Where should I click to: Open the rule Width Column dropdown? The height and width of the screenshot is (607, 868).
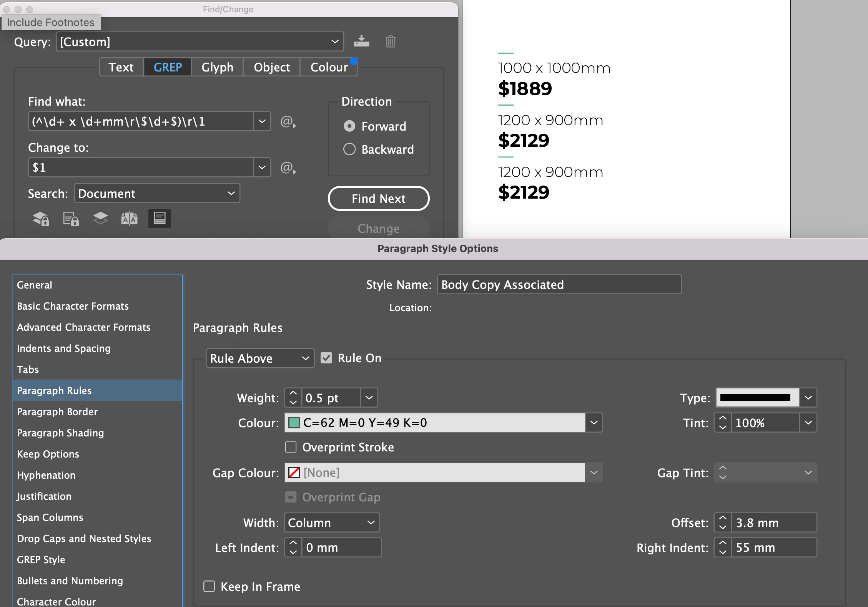click(x=331, y=522)
